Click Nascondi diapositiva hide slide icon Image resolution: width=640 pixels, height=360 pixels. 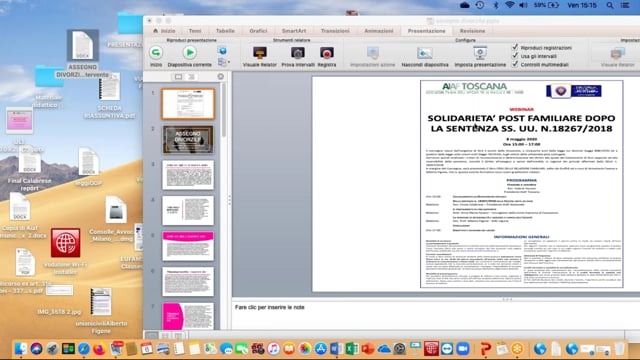tap(424, 53)
